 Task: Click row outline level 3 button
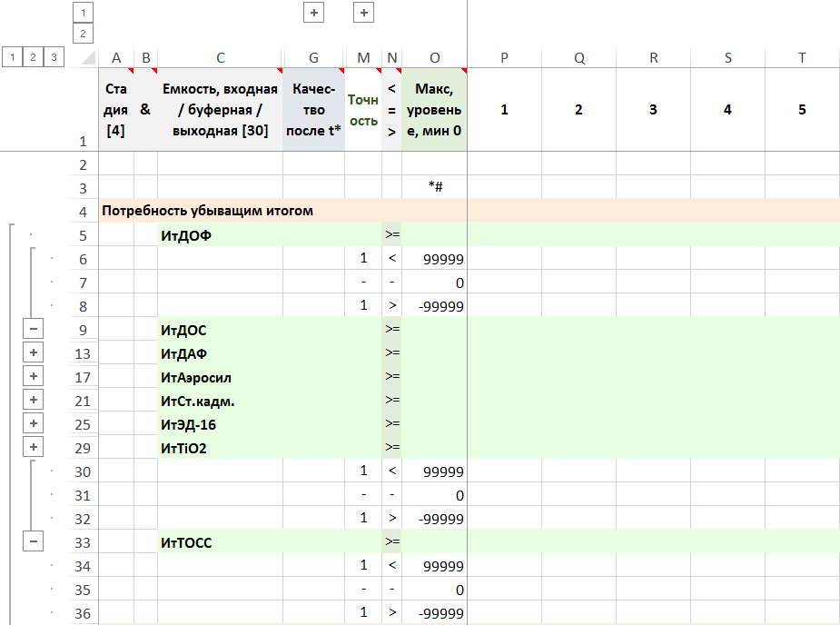coord(54,57)
